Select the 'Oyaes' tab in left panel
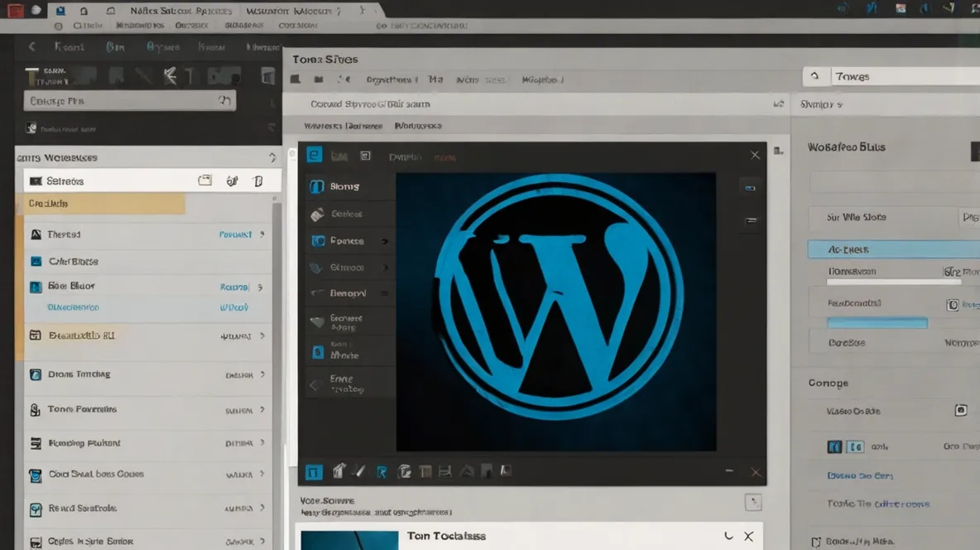Image resolution: width=980 pixels, height=550 pixels. [162, 47]
